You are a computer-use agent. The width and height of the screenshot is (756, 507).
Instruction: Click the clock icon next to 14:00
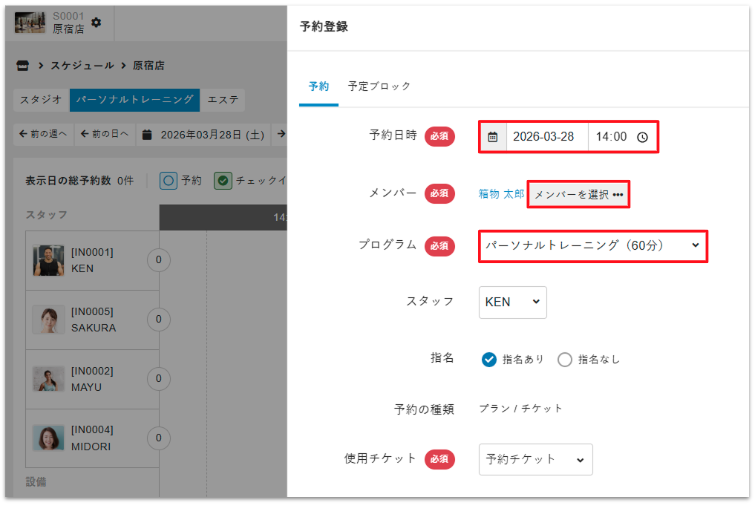[x=642, y=137]
